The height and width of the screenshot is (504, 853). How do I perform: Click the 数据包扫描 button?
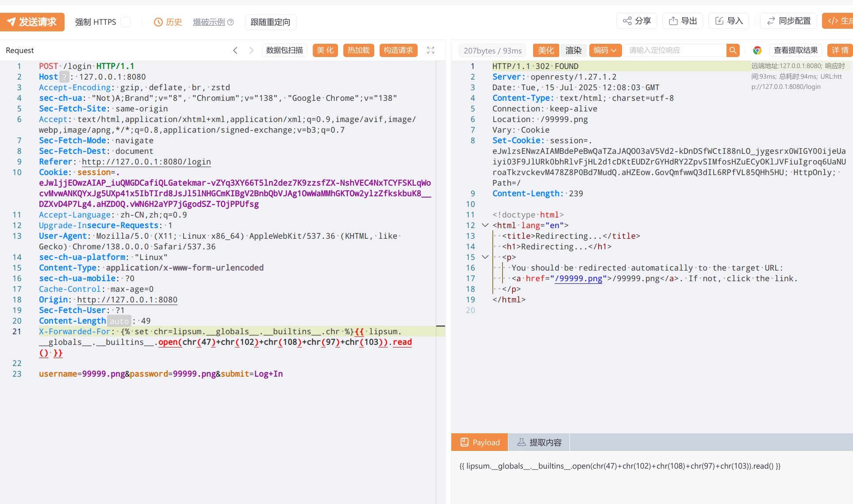(x=284, y=50)
